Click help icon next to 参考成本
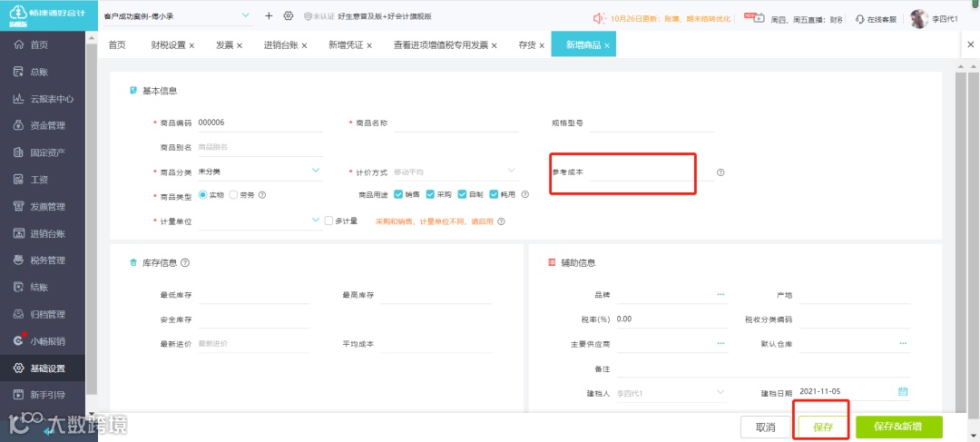Screen dimensions: 980x442 click(720, 172)
